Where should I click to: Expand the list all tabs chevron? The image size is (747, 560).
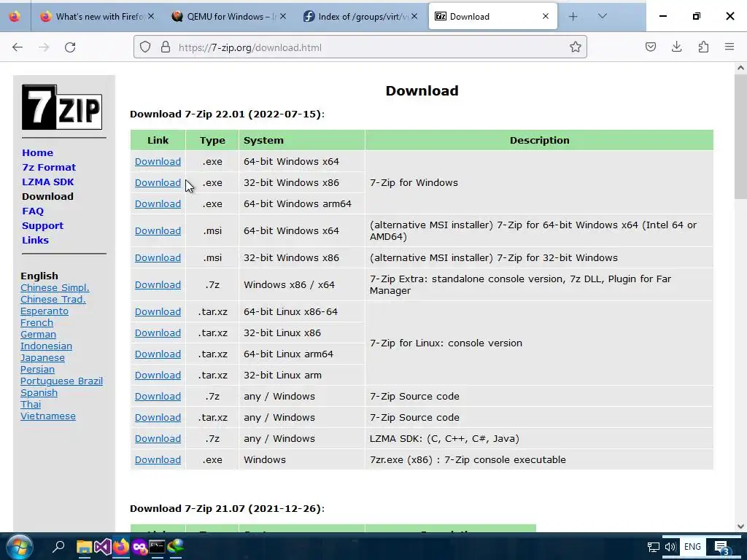tap(602, 17)
